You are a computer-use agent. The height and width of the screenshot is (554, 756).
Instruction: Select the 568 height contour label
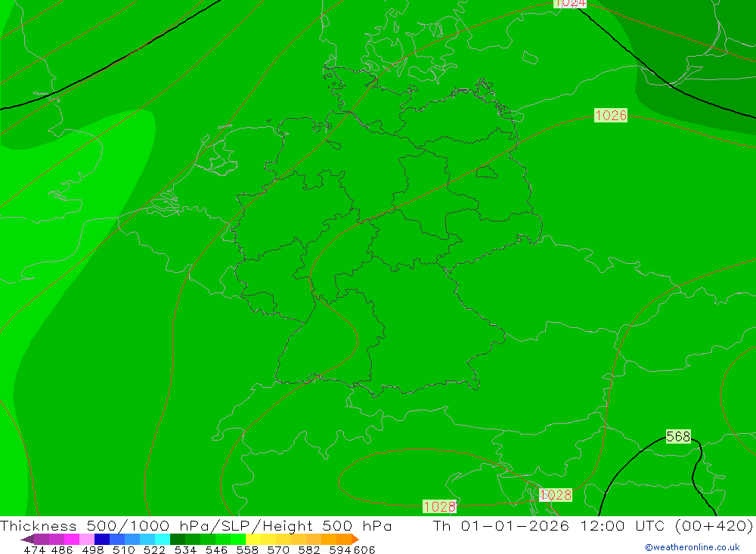pos(678,436)
